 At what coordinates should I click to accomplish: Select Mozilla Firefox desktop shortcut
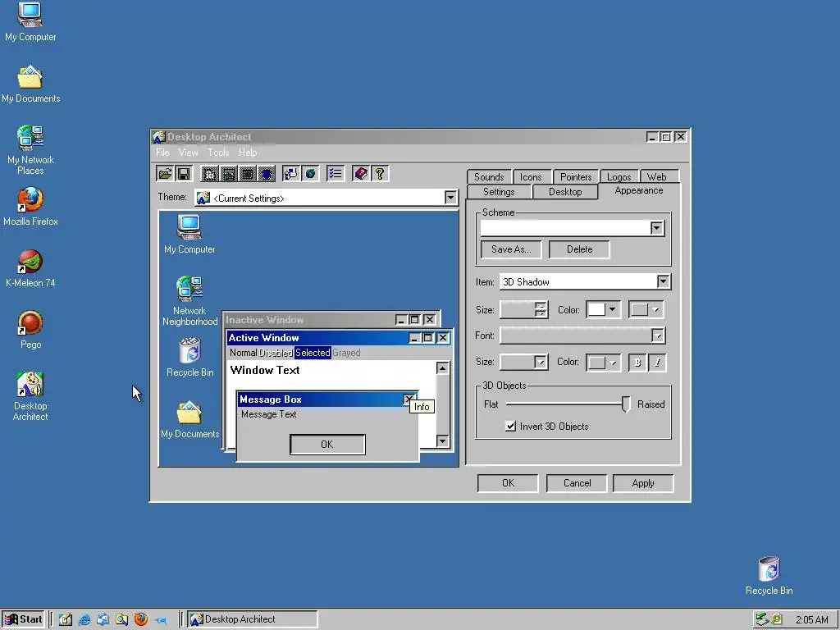tap(30, 206)
